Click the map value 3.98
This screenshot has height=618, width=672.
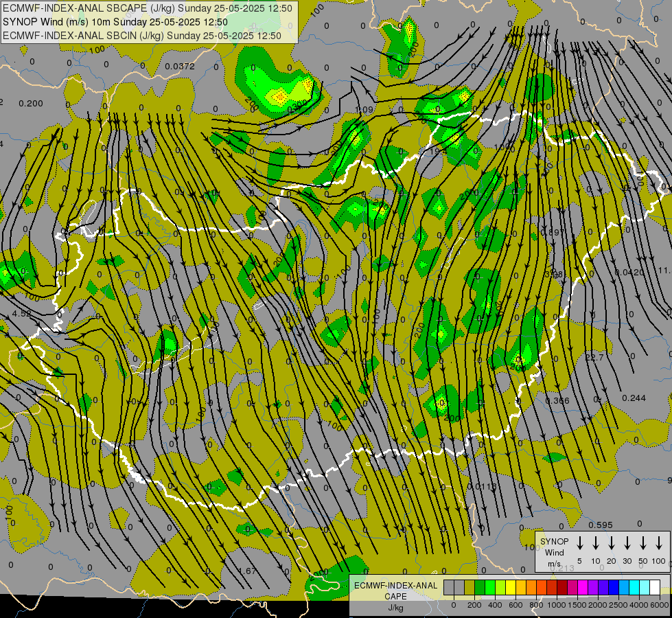pos(554,275)
